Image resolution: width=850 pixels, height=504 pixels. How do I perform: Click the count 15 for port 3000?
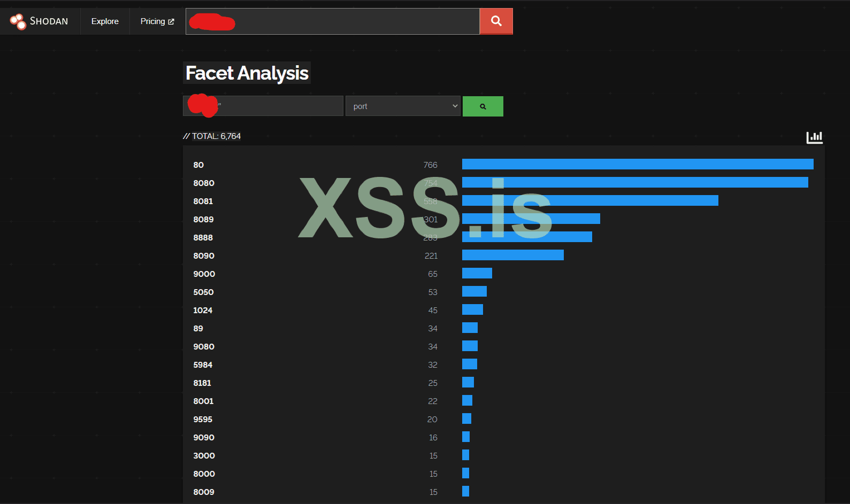(x=433, y=455)
